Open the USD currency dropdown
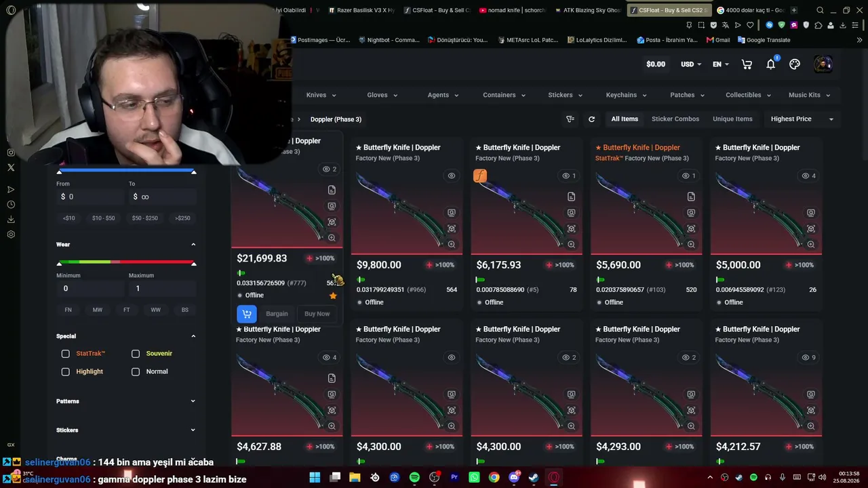 [x=691, y=64]
